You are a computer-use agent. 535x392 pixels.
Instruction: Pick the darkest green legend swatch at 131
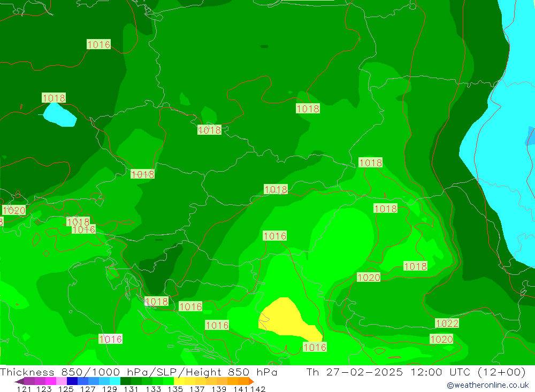pos(126,381)
